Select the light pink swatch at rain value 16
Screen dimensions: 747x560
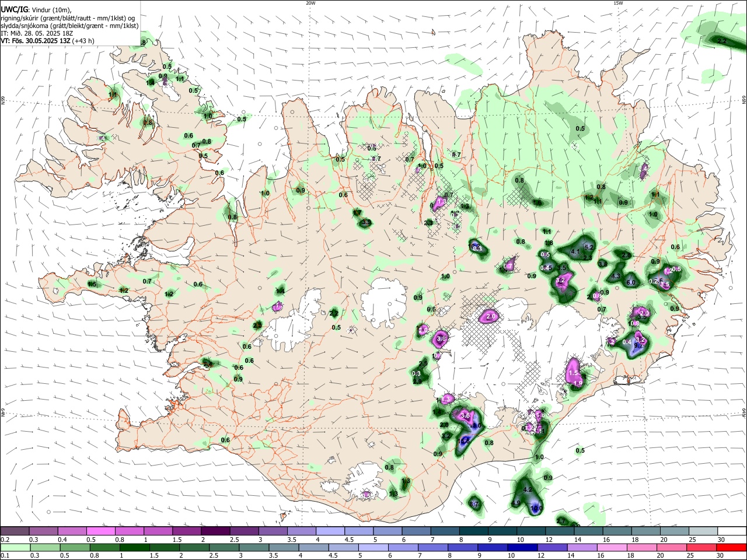point(612,547)
